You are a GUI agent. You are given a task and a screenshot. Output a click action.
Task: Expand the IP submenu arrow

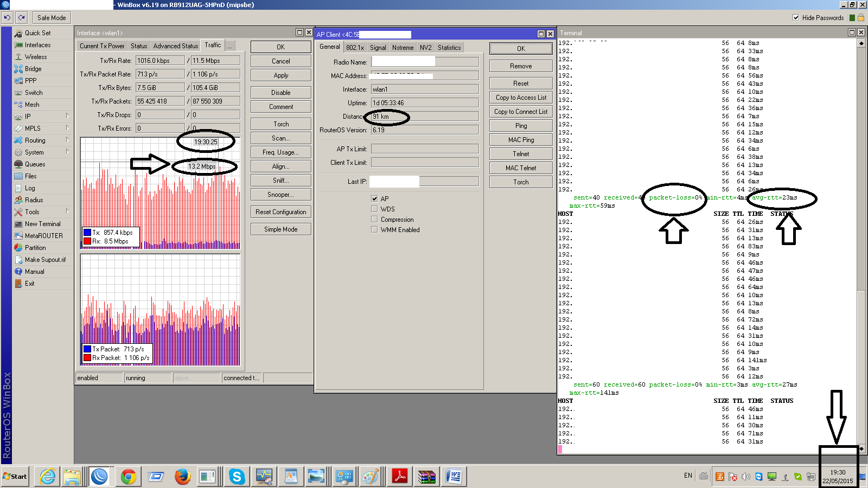67,116
